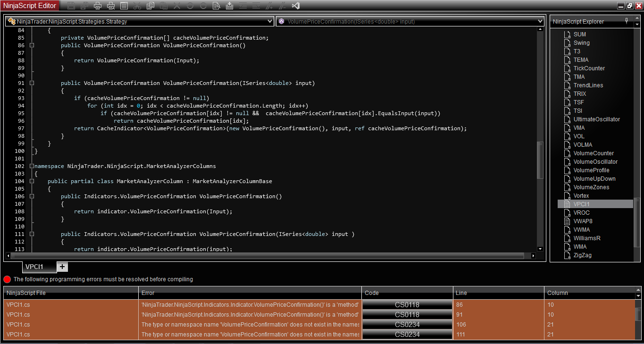The height and width of the screenshot is (344, 644).
Task: Add a new tab with the plus button
Action: click(x=62, y=267)
